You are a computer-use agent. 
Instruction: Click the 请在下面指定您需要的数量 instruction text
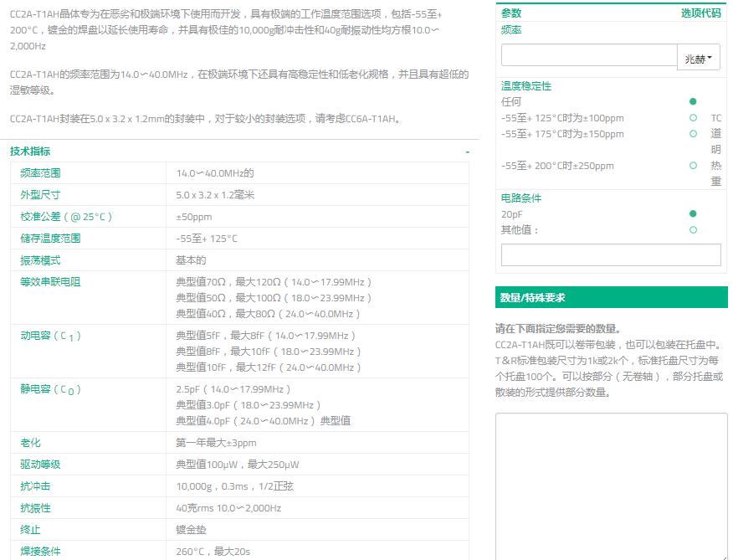tap(557, 328)
